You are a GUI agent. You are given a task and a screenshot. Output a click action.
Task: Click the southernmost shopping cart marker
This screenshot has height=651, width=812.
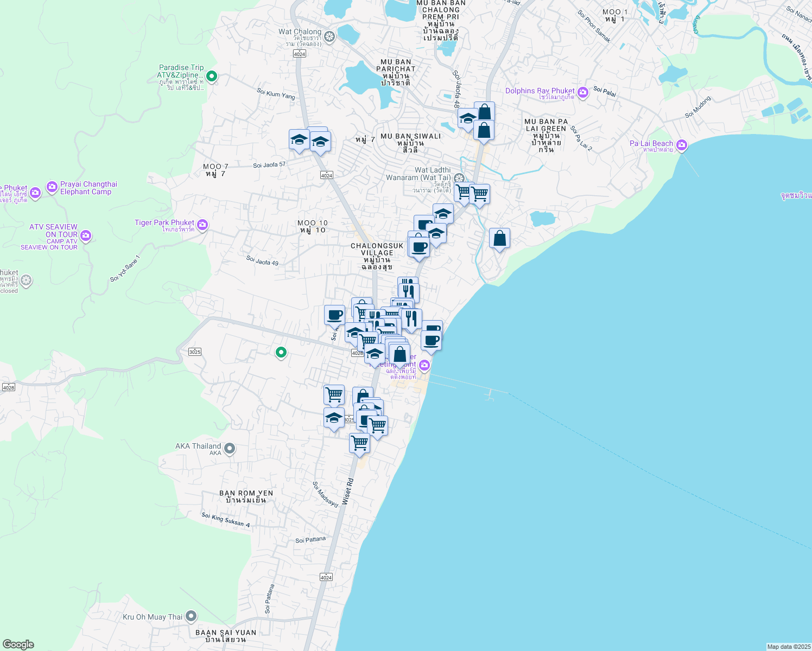click(359, 443)
